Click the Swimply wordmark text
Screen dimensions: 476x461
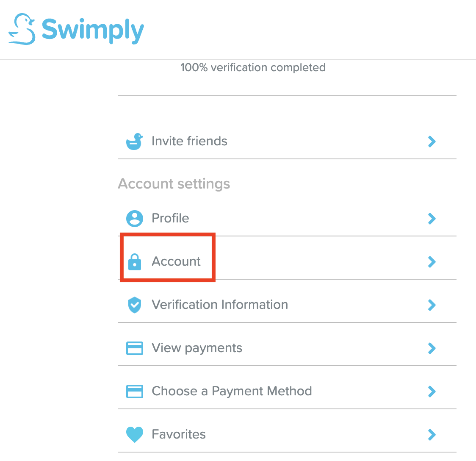point(93,31)
